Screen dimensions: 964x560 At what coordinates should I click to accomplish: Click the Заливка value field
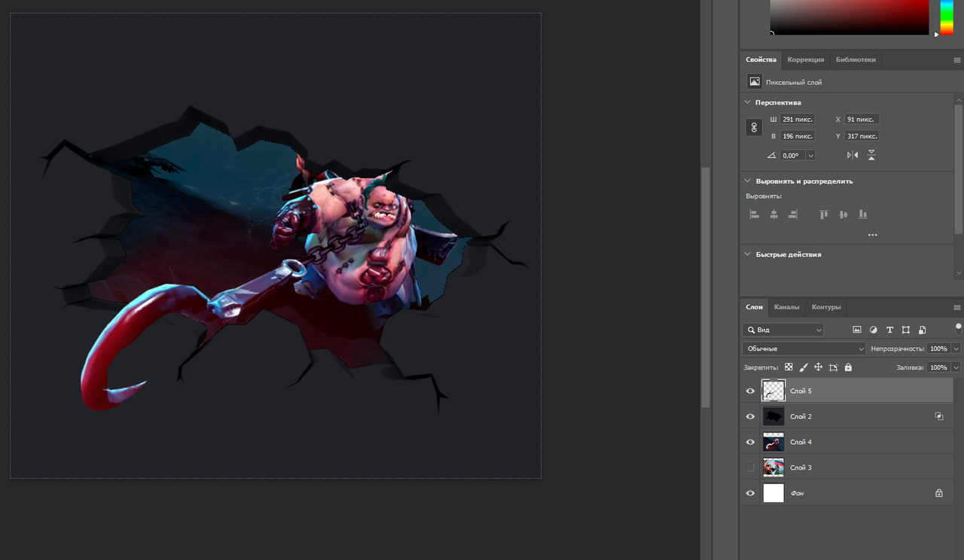click(938, 367)
